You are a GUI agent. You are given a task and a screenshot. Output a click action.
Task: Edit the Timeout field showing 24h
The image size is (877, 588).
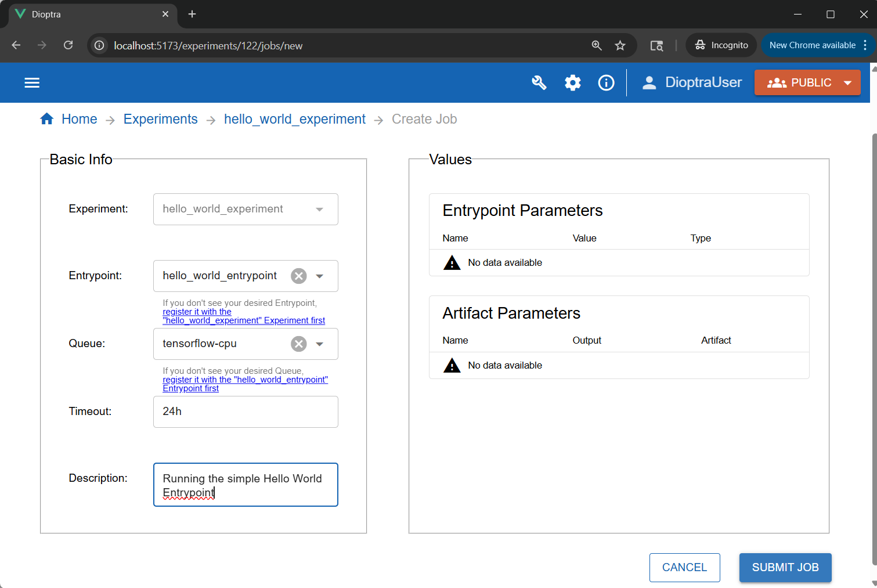click(x=246, y=412)
